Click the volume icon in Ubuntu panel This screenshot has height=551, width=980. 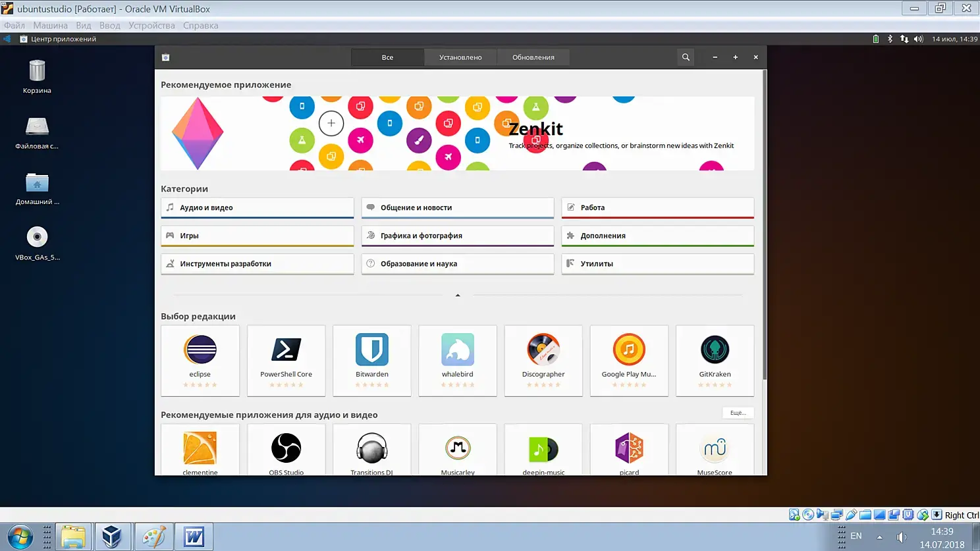tap(919, 39)
